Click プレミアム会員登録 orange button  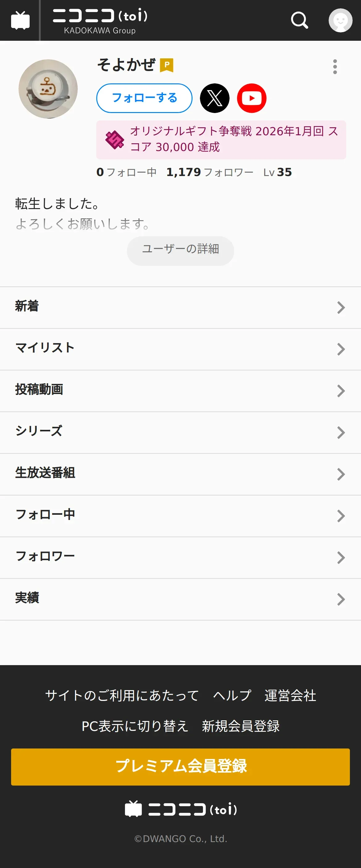(180, 767)
